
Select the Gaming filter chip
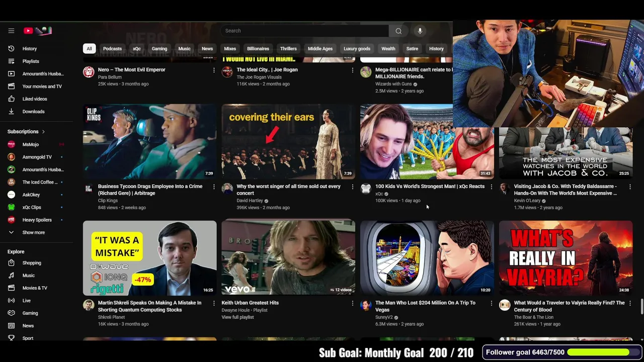click(159, 49)
